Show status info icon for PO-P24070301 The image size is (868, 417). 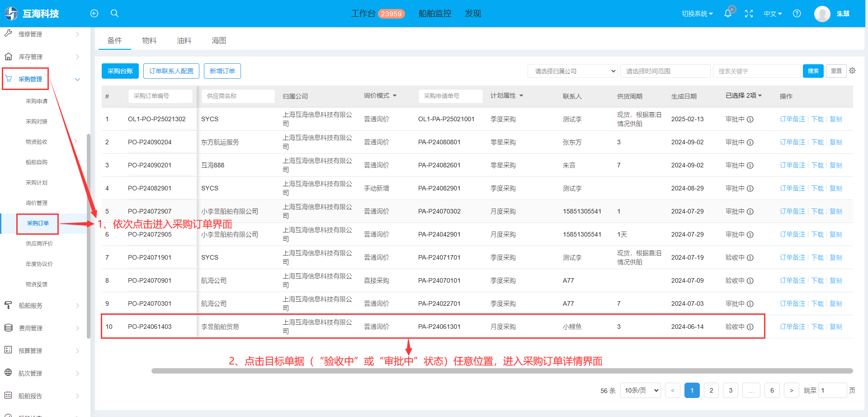click(750, 304)
